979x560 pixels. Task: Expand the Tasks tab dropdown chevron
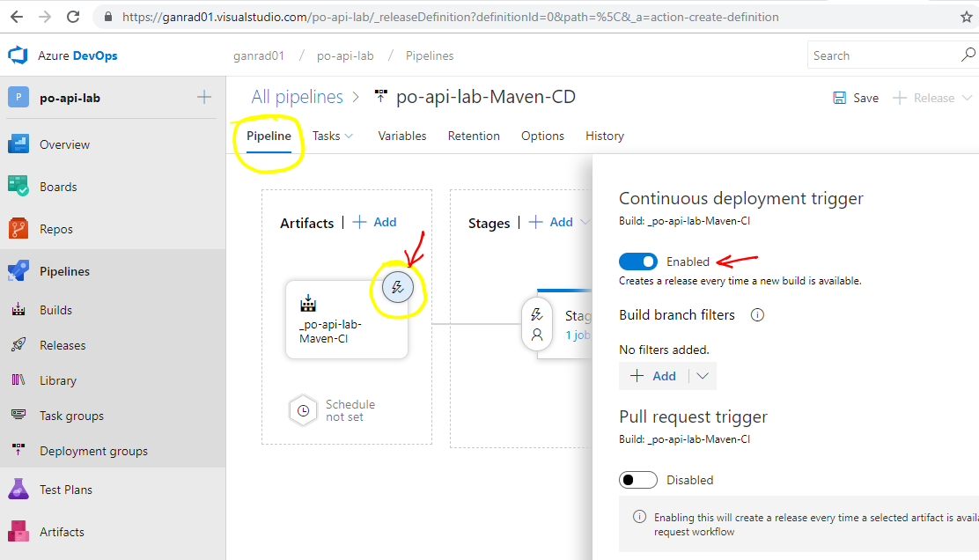(x=349, y=136)
